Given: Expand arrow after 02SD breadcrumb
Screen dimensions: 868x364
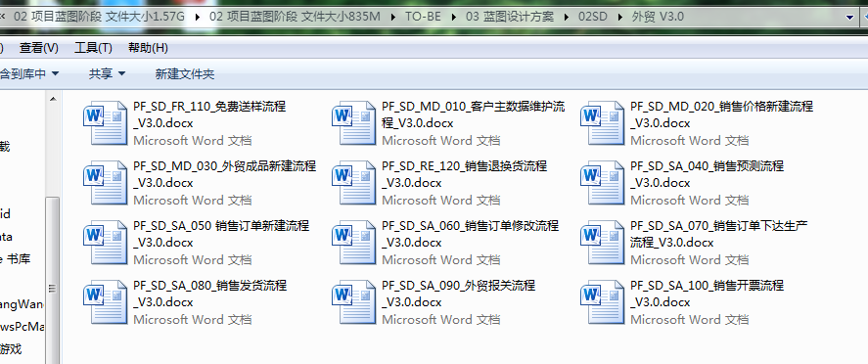Looking at the screenshot, I should [x=619, y=18].
